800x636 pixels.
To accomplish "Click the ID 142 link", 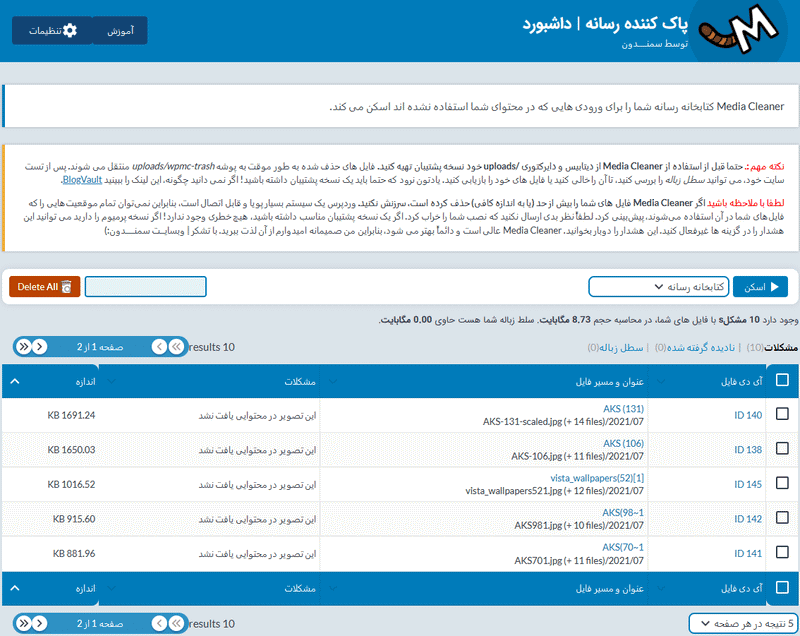I will (x=748, y=519).
